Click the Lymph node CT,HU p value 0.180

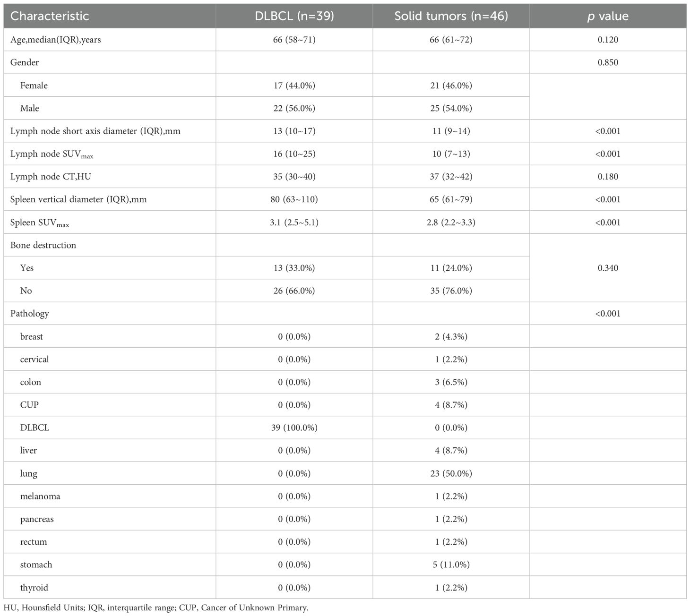(608, 177)
